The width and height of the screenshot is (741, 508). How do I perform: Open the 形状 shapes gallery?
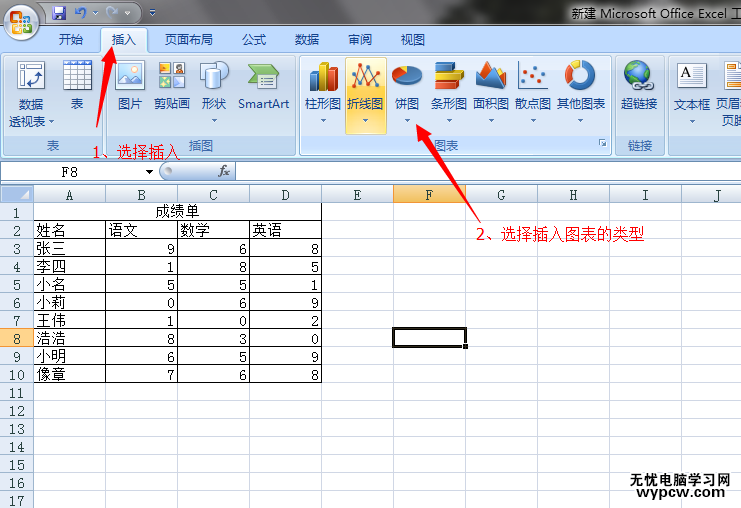214,92
